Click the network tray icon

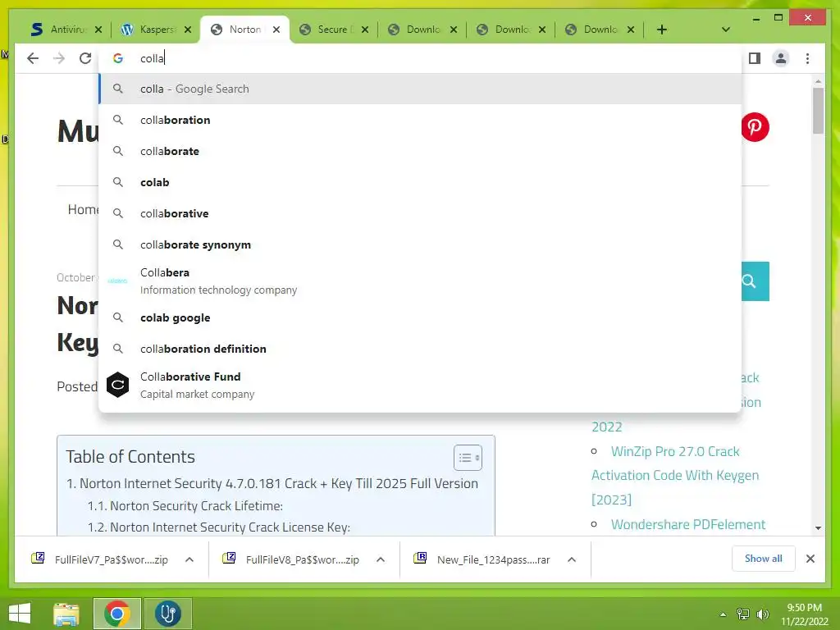743,614
